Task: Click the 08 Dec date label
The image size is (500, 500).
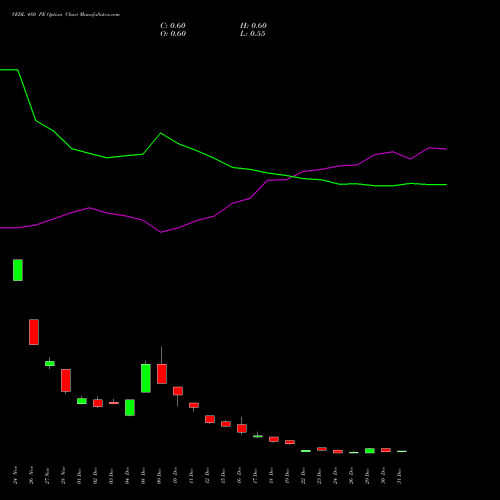Action: pos(143,476)
